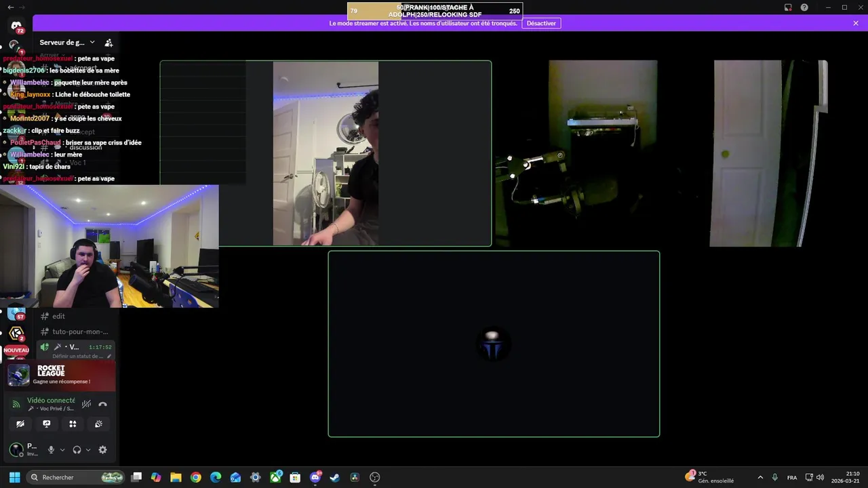Switch the FRA keyboard language indicator
Viewport: 868px width, 488px height.
[792, 477]
